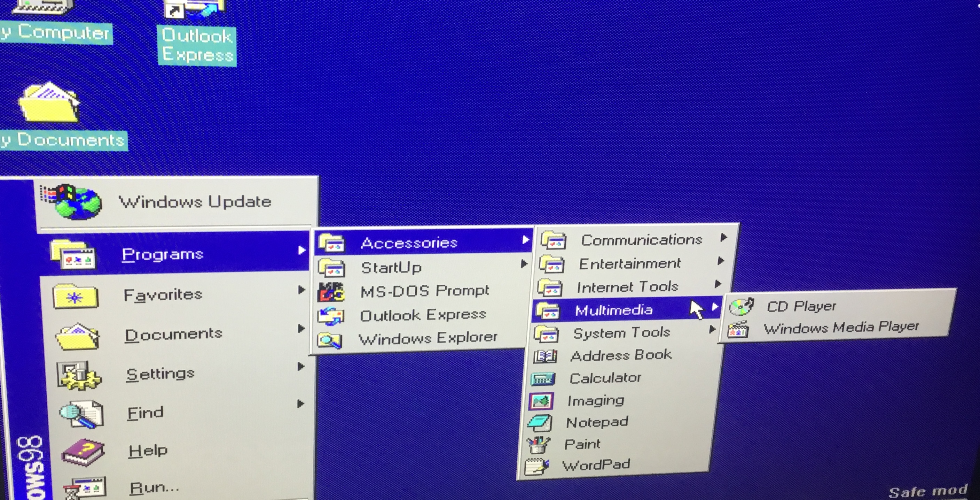Click the 'Calculator' label

pyautogui.click(x=605, y=378)
